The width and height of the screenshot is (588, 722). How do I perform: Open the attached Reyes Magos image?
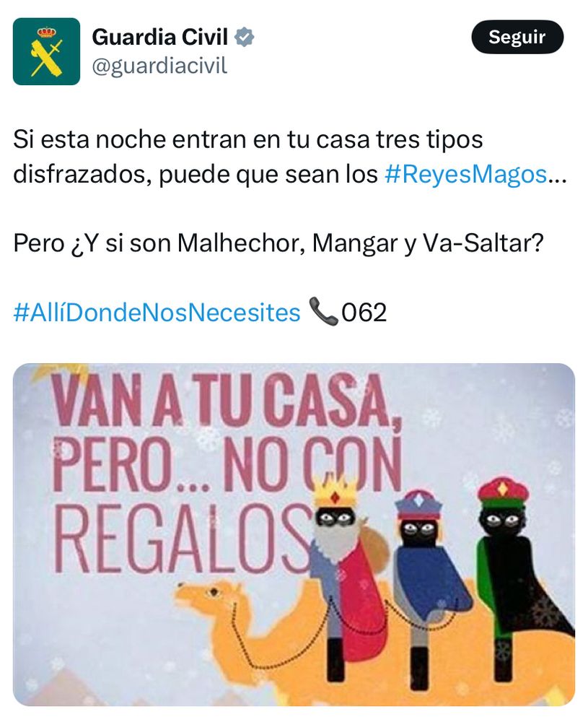(x=294, y=534)
